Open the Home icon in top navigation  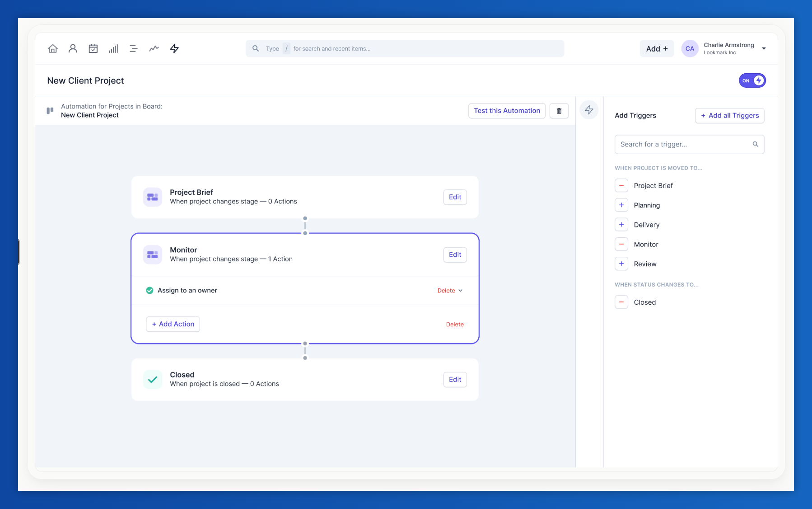[x=53, y=48]
